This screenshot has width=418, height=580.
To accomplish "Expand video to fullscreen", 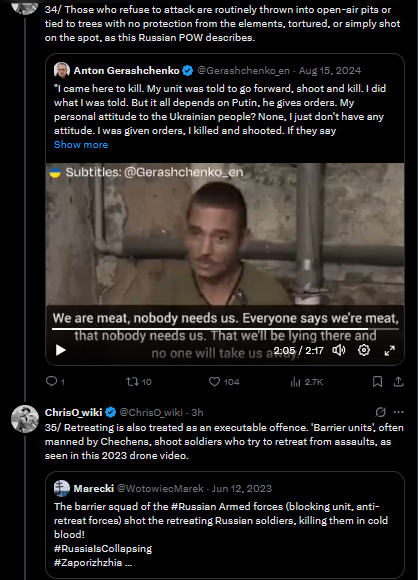I will (x=390, y=350).
